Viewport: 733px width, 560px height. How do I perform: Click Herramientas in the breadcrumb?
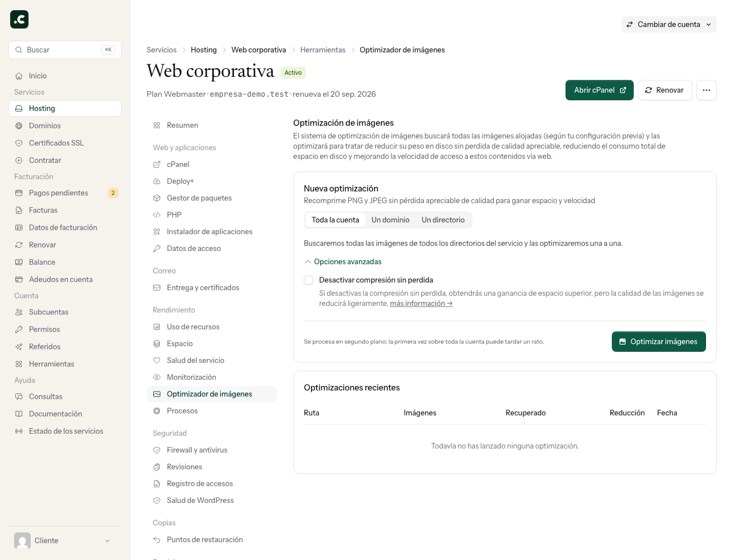(323, 50)
